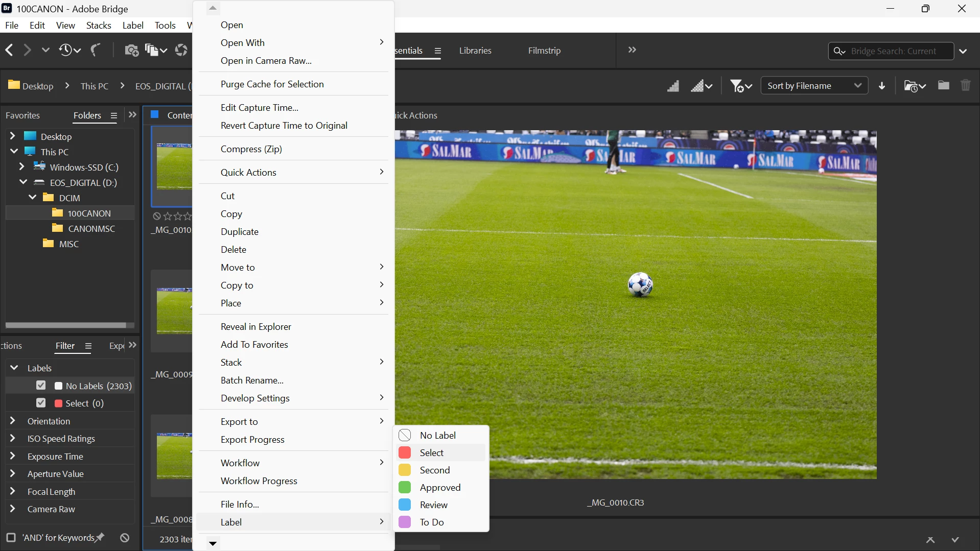Open the Sort by Filename dropdown

tap(814, 86)
